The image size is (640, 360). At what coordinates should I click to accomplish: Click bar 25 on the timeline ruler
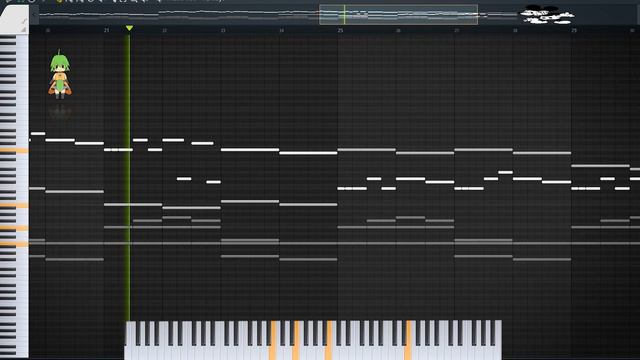coord(340,31)
